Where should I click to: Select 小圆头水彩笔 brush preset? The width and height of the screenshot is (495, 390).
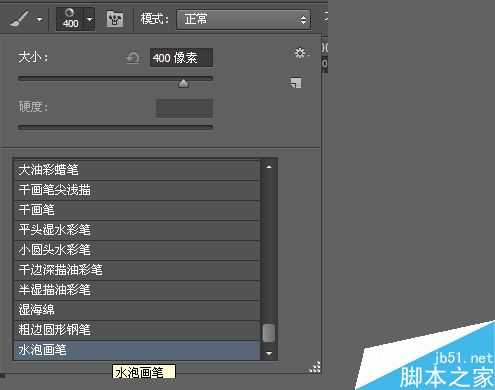137,250
